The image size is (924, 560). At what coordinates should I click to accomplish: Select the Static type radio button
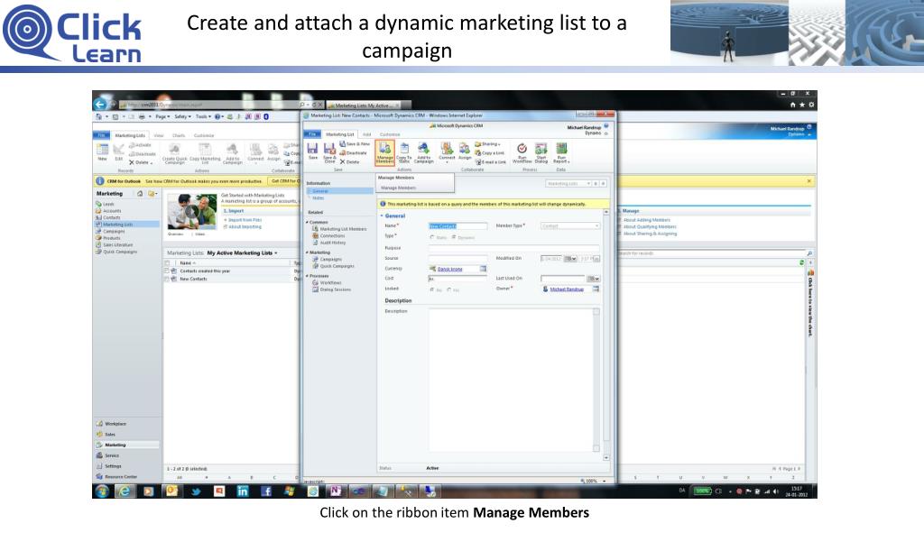click(432, 237)
